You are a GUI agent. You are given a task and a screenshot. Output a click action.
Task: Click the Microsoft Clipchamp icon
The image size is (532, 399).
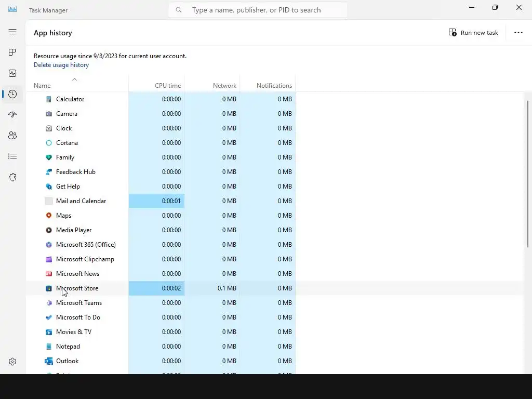click(x=49, y=259)
